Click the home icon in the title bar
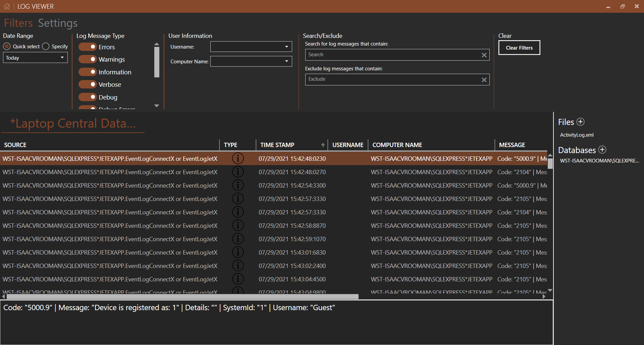Viewport: 644px width, 345px height. (7, 6)
